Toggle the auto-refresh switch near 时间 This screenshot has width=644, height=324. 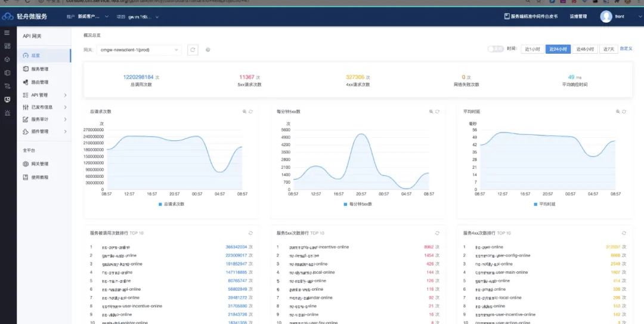click(495, 49)
